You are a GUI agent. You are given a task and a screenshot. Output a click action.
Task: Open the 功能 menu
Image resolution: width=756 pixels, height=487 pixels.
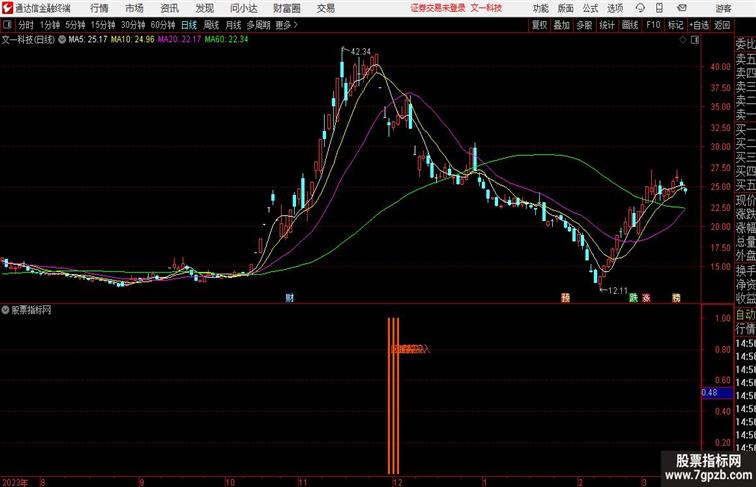coord(540,8)
